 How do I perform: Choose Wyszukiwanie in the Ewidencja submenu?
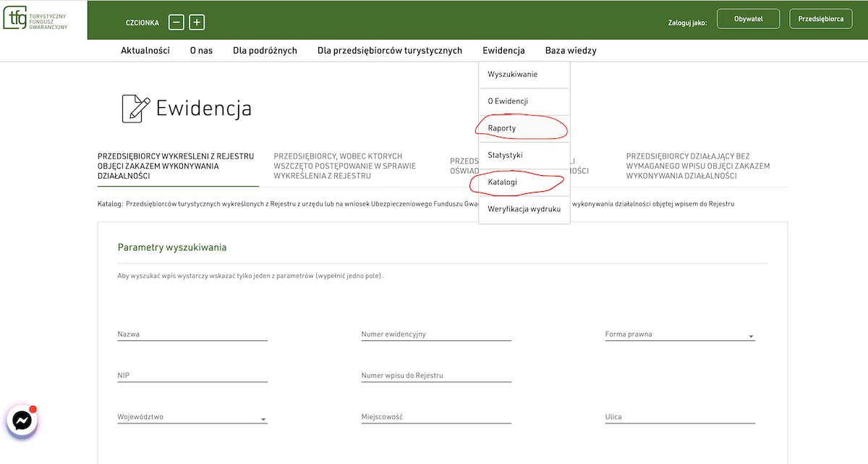[512, 75]
